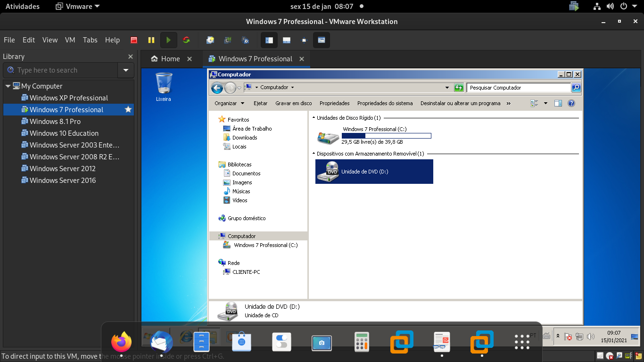Select Windows XP Professional in the library
This screenshot has height=362, width=644.
pyautogui.click(x=68, y=98)
